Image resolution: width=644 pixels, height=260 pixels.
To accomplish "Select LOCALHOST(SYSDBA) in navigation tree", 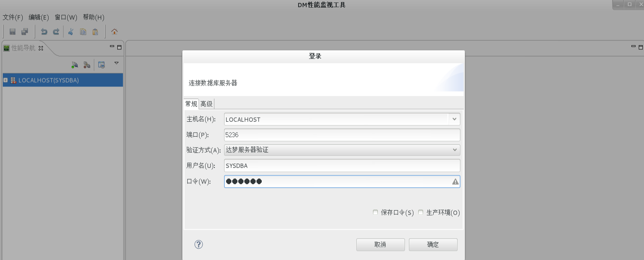I will pyautogui.click(x=63, y=80).
